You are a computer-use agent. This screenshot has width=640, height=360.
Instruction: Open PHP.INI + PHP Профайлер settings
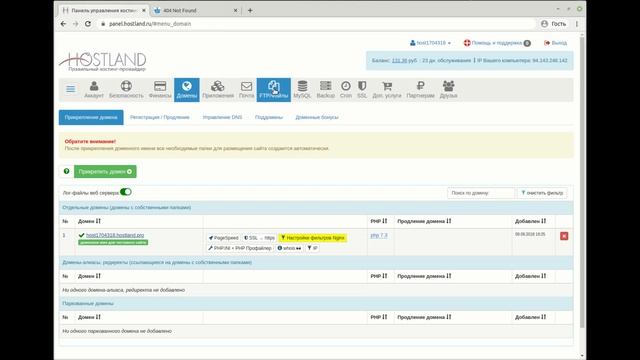(x=240, y=248)
